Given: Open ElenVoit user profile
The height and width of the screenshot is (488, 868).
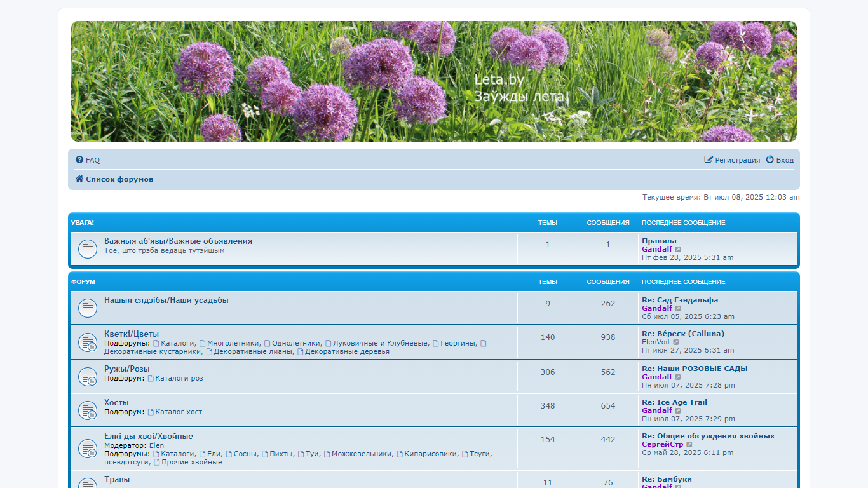Looking at the screenshot, I should [656, 342].
